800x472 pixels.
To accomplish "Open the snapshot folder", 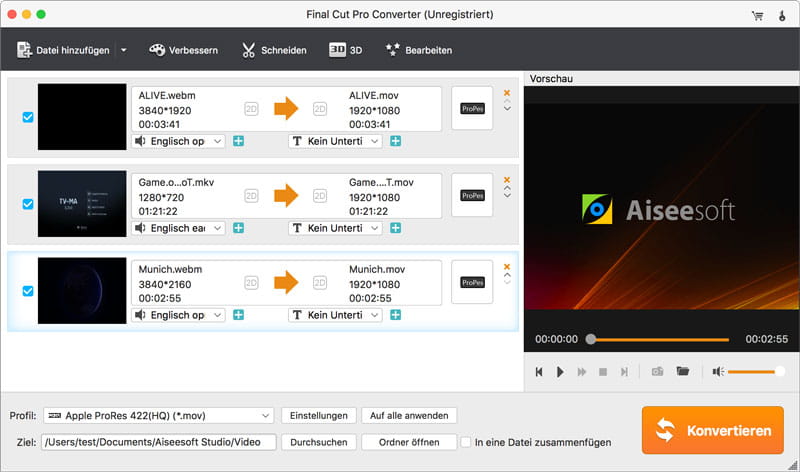I will point(683,371).
